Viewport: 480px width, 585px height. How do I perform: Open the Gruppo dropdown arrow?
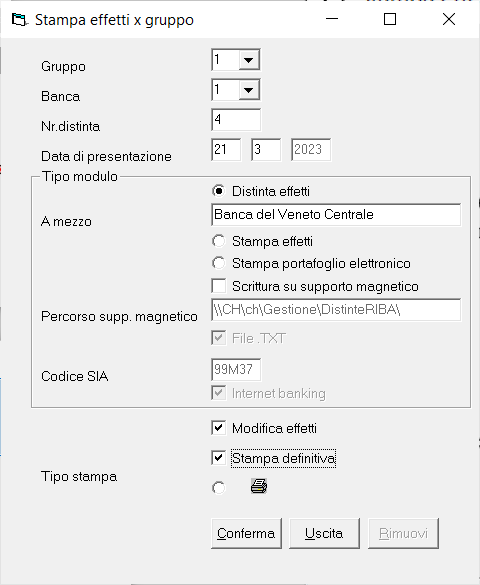tap(249, 60)
